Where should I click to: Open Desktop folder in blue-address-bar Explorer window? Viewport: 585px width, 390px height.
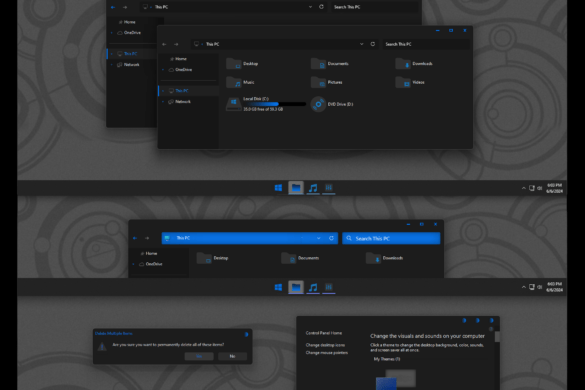(x=212, y=258)
